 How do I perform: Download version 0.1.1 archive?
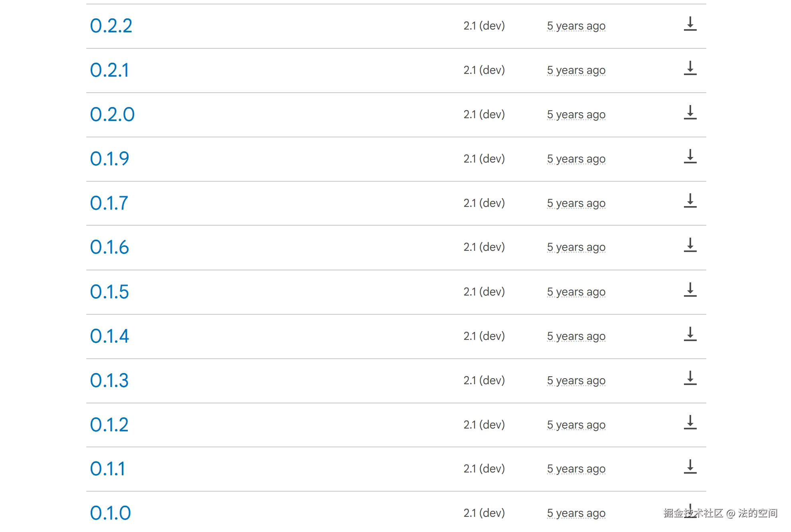tap(690, 467)
